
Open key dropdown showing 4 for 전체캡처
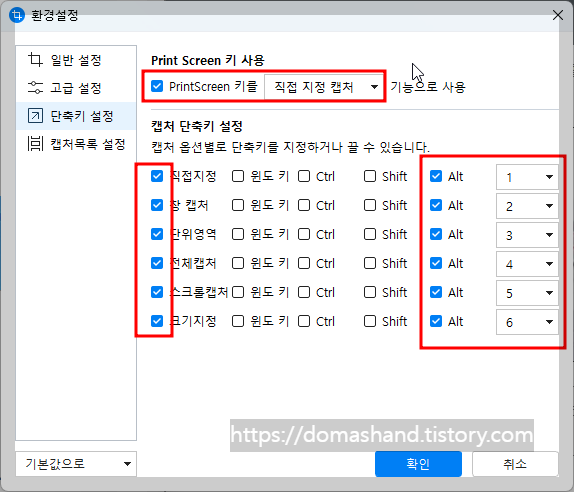pyautogui.click(x=527, y=264)
